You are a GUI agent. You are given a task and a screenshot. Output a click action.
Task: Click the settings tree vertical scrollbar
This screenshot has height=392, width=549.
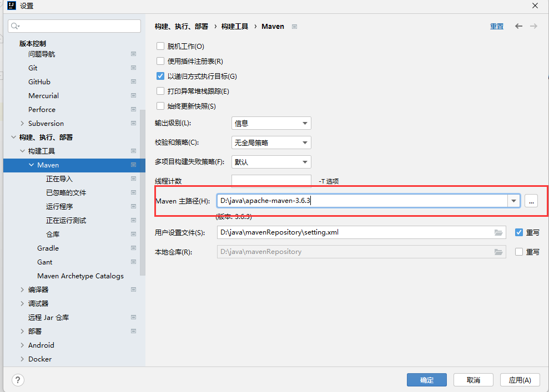tap(142, 192)
